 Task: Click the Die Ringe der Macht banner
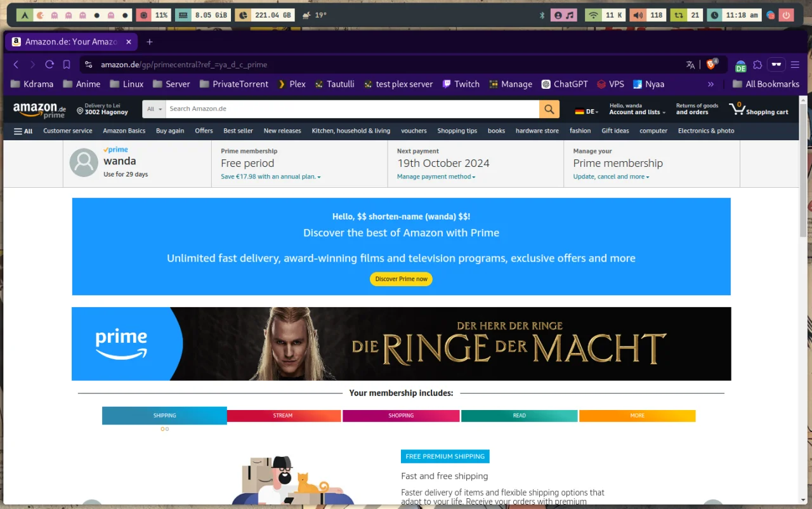[x=402, y=344]
